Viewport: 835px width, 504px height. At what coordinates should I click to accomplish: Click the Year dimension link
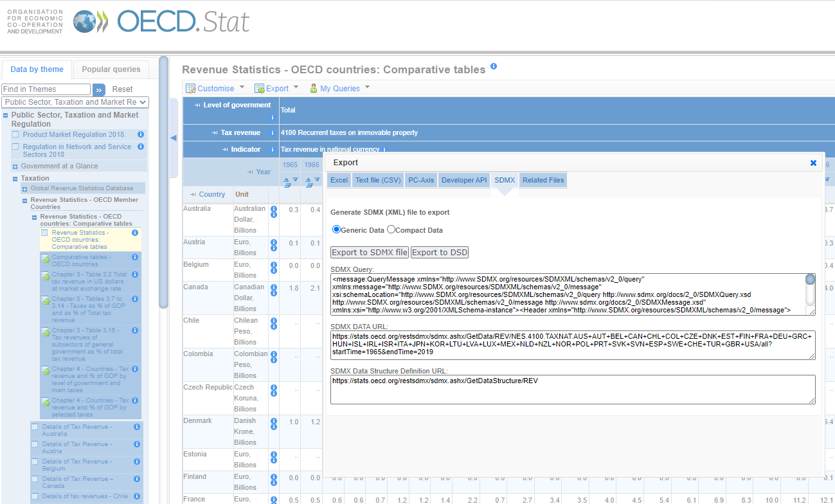[x=264, y=172]
